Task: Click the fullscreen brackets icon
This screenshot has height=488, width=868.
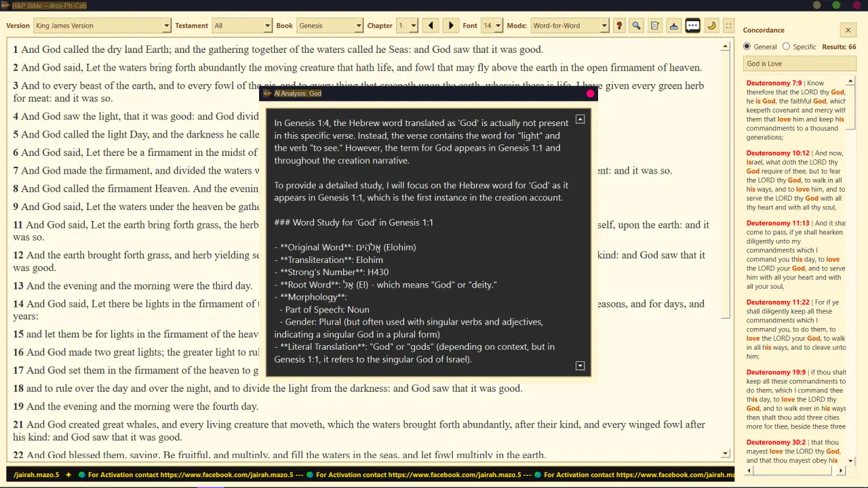Action: [x=728, y=26]
